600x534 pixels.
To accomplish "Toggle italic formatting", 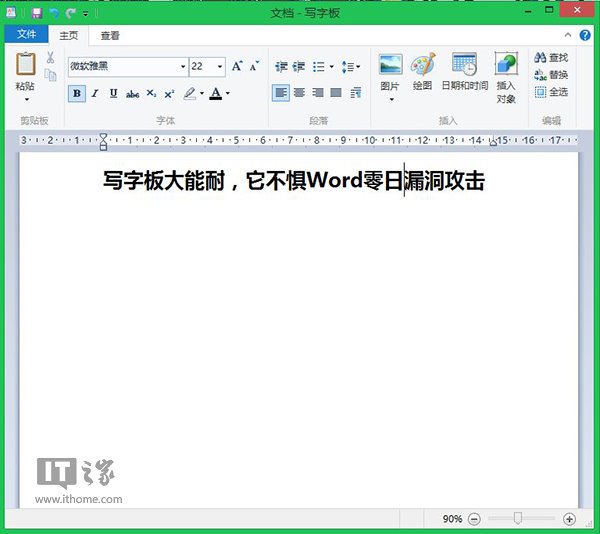I will 95,93.
